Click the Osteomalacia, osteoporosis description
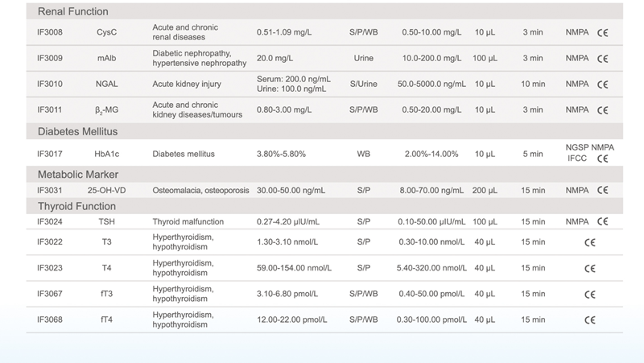The width and height of the screenshot is (644, 363). click(199, 191)
